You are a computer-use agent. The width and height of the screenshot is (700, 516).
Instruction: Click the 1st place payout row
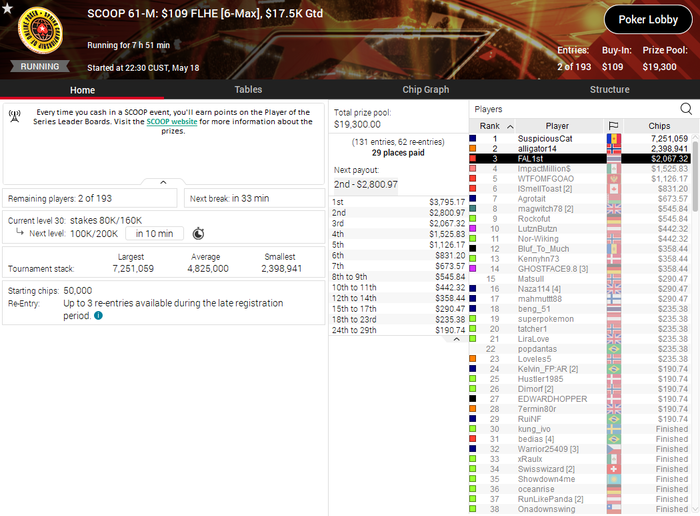pyautogui.click(x=398, y=202)
